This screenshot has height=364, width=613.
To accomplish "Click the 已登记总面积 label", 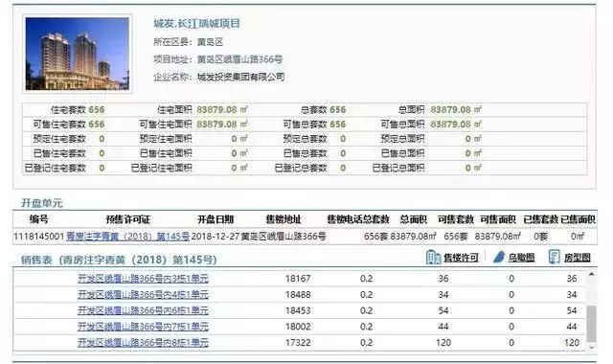I will [398, 168].
